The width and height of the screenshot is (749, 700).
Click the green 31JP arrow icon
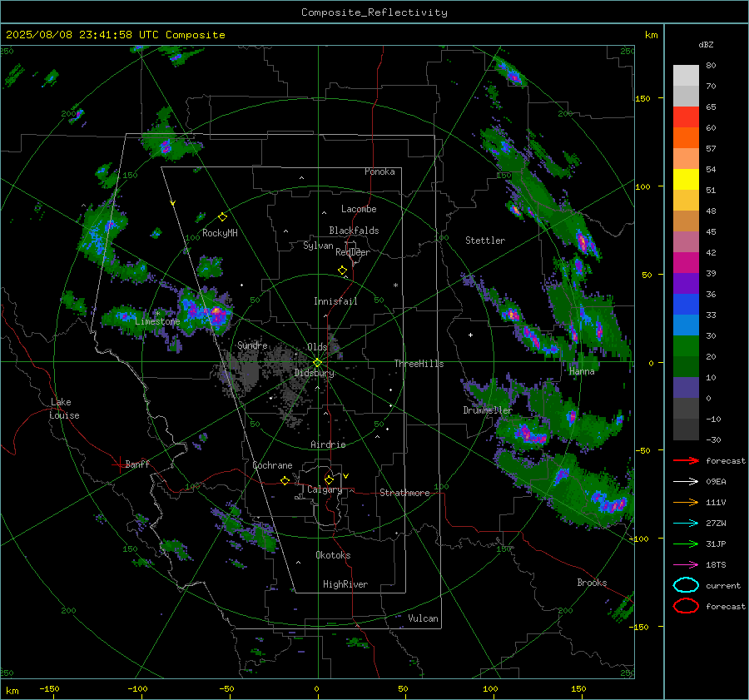click(686, 544)
